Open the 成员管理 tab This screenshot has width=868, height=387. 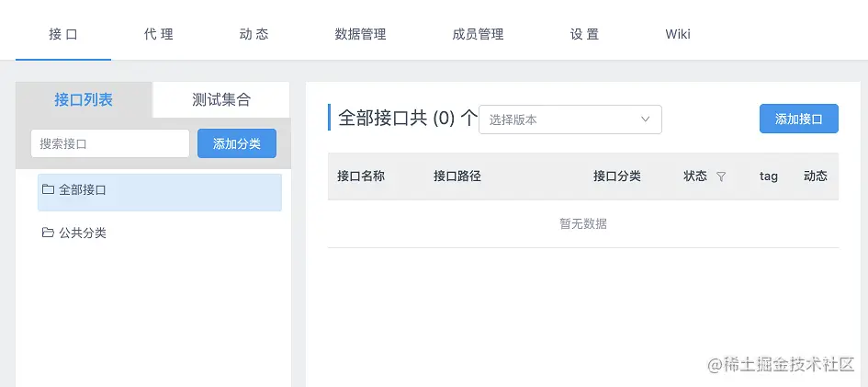pyautogui.click(x=478, y=34)
